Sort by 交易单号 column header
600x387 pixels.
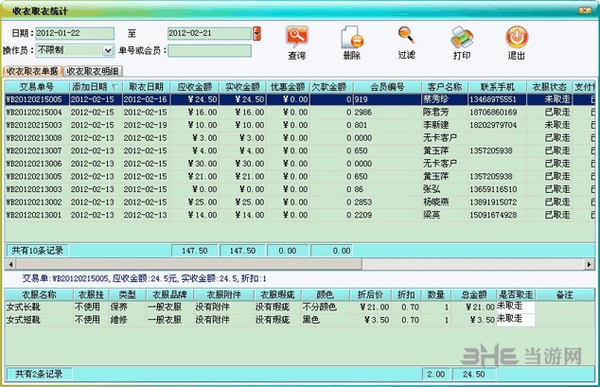tap(37, 87)
